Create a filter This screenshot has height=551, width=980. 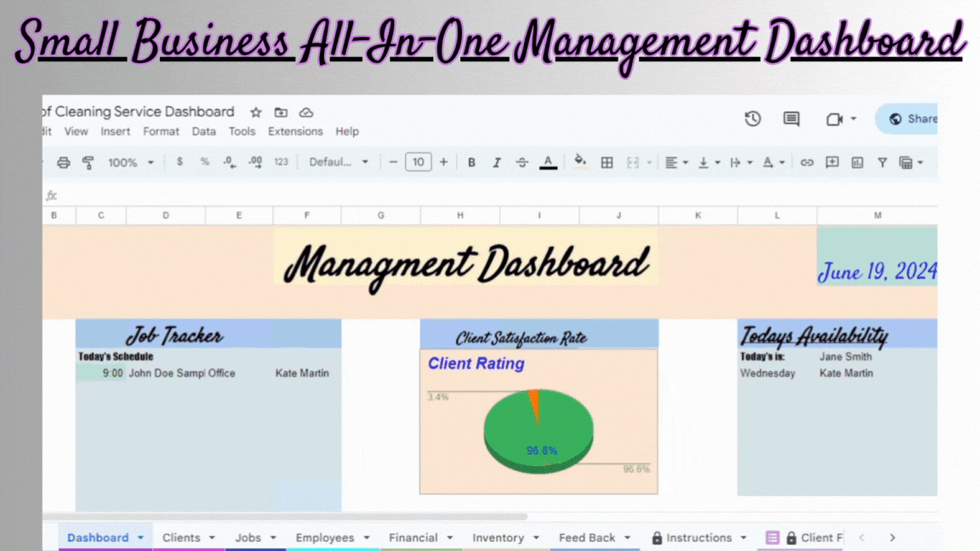pos(882,162)
